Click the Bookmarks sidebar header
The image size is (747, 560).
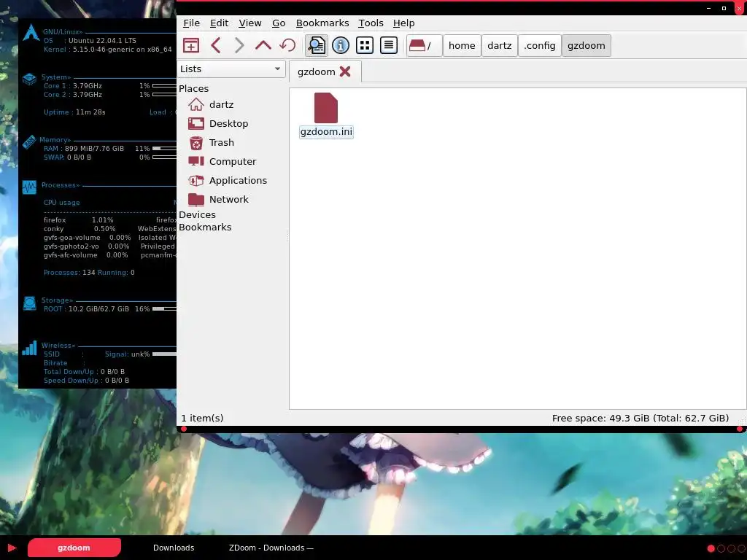[x=205, y=227]
